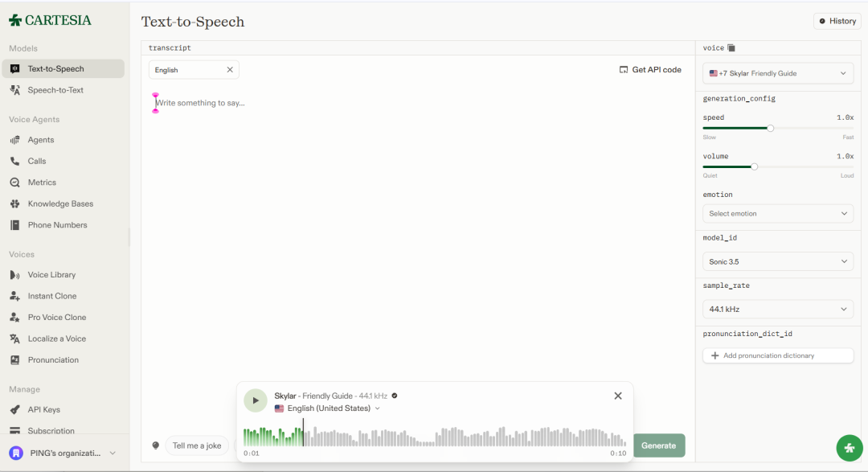Click the Pro Voice Clone icon

coord(15,318)
